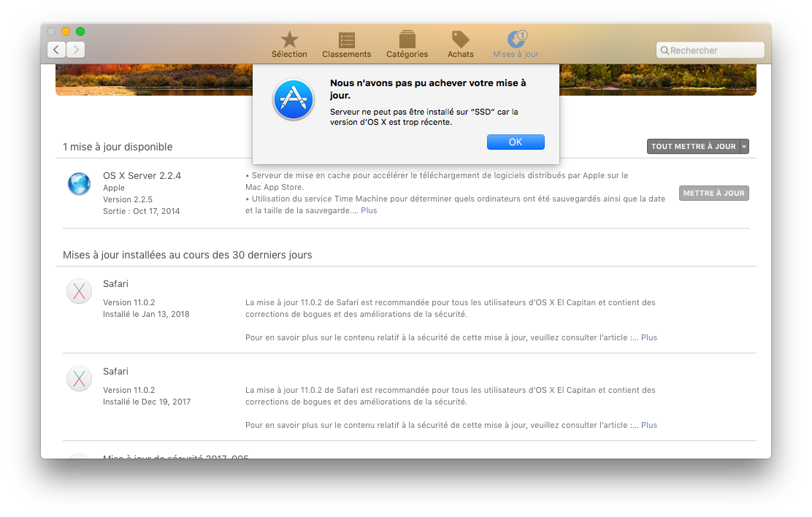Click the Safari title installed Dec 19, 2017
This screenshot has width=812, height=517.
click(x=115, y=372)
